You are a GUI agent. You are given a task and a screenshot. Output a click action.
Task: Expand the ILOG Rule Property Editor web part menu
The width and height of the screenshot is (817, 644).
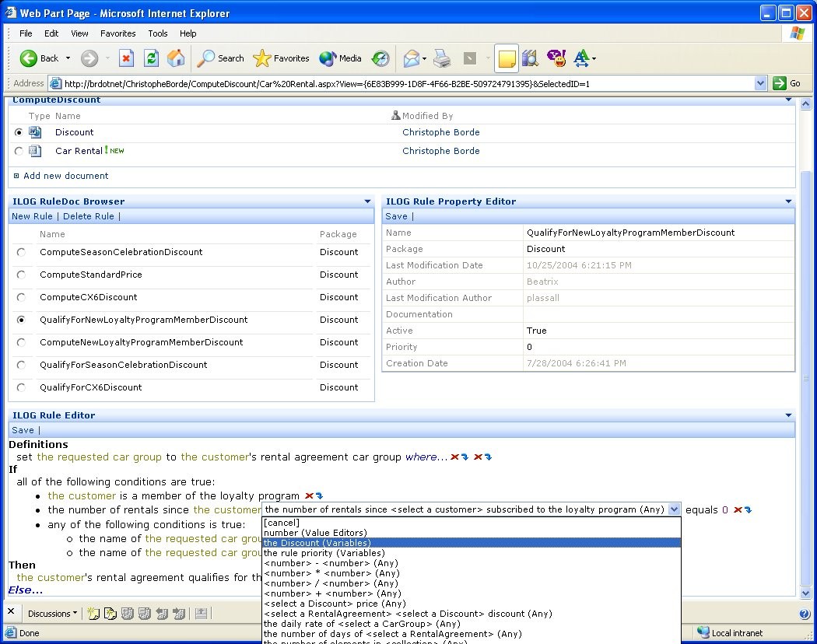tap(788, 201)
